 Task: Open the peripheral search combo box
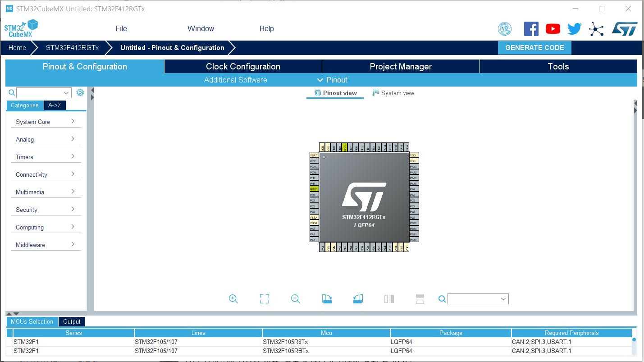pyautogui.click(x=44, y=93)
